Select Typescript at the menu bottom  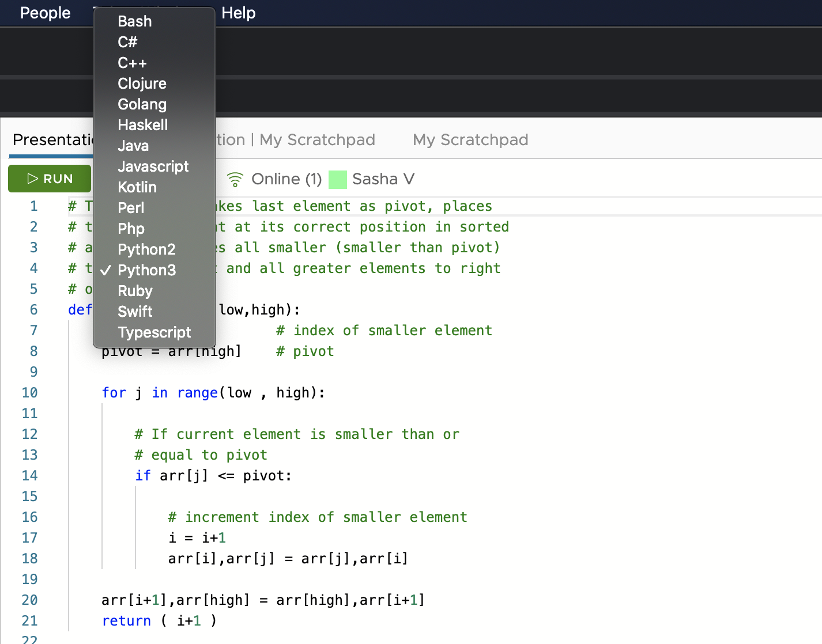click(x=154, y=332)
